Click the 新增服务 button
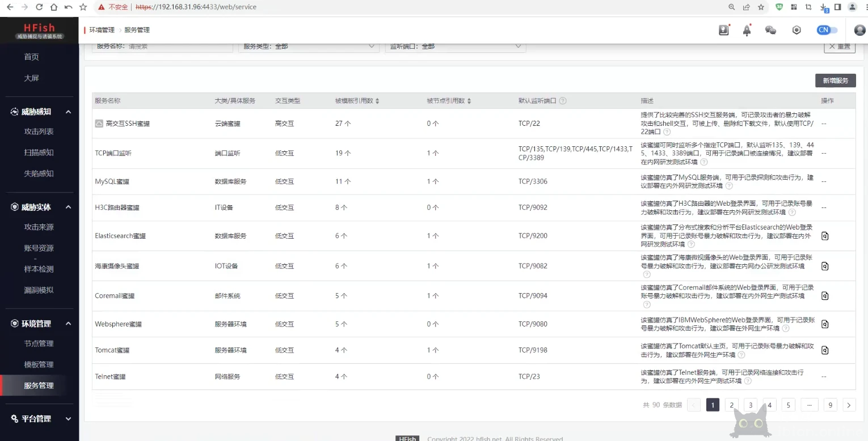Viewport: 868px width, 441px height. [835, 80]
